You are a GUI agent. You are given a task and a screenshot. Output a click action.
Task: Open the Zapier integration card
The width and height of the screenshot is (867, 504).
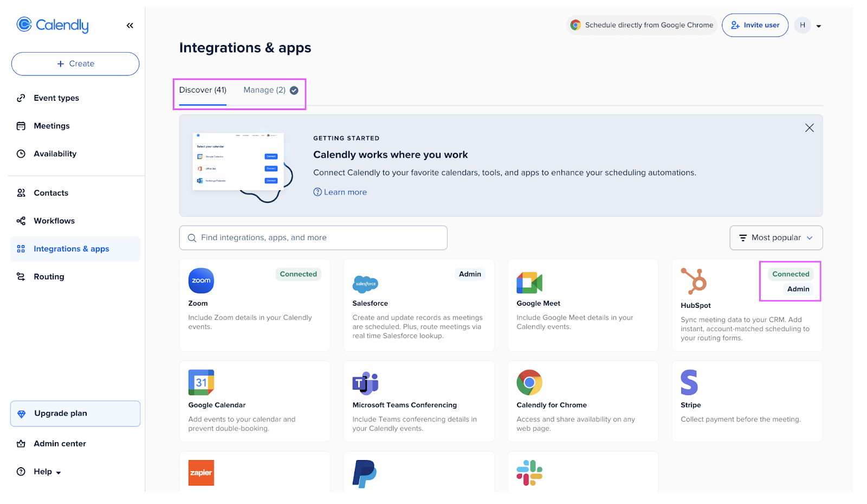tap(255, 472)
